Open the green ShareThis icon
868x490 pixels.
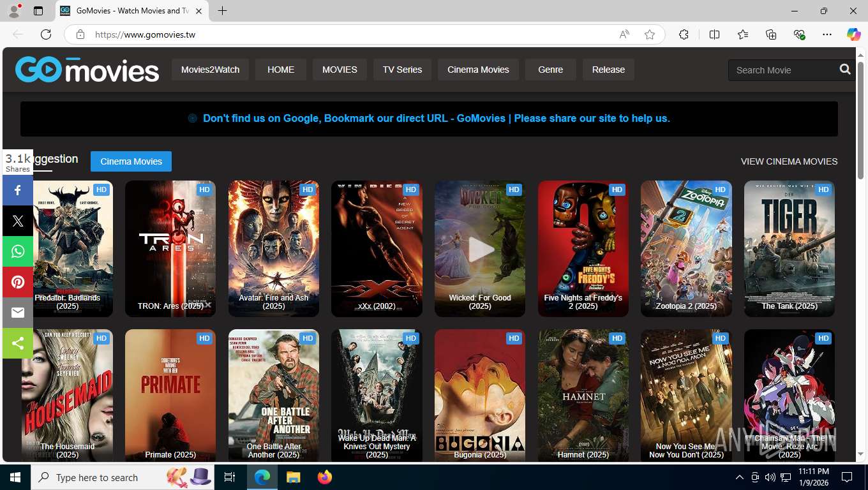(17, 343)
